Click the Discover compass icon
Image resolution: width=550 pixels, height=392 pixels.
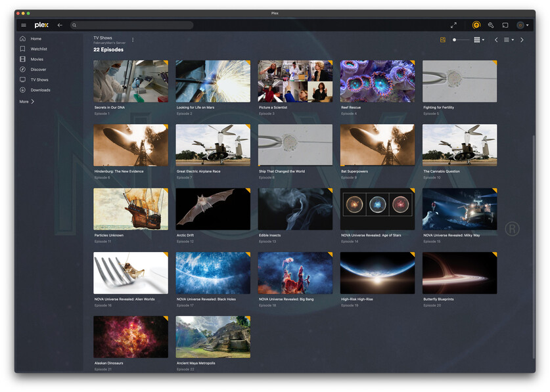[x=23, y=70]
